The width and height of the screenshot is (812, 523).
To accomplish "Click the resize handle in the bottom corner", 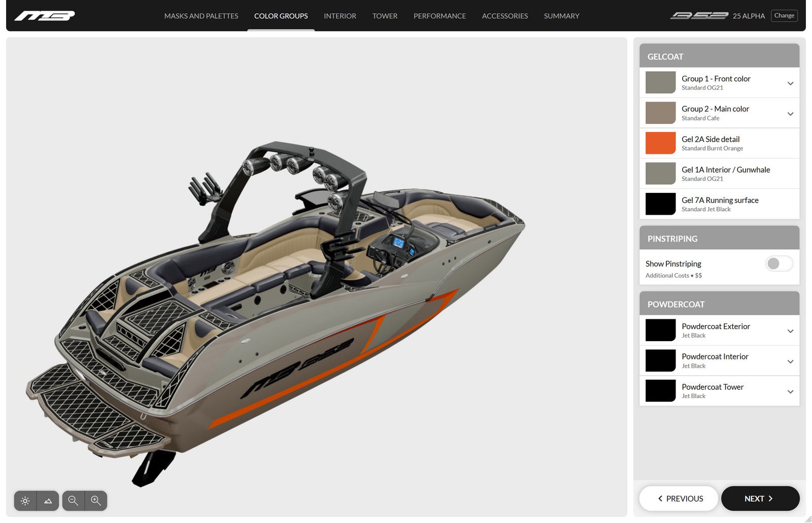I will (808, 519).
